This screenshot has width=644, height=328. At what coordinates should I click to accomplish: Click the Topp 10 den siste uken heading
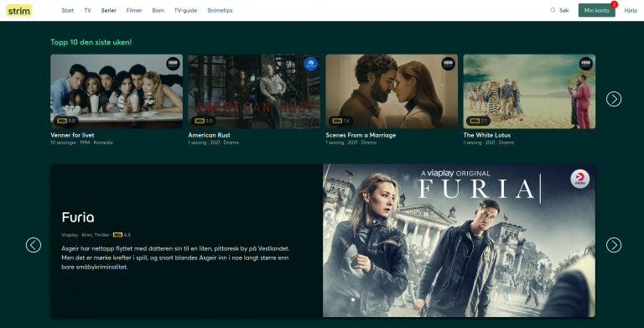(x=91, y=42)
